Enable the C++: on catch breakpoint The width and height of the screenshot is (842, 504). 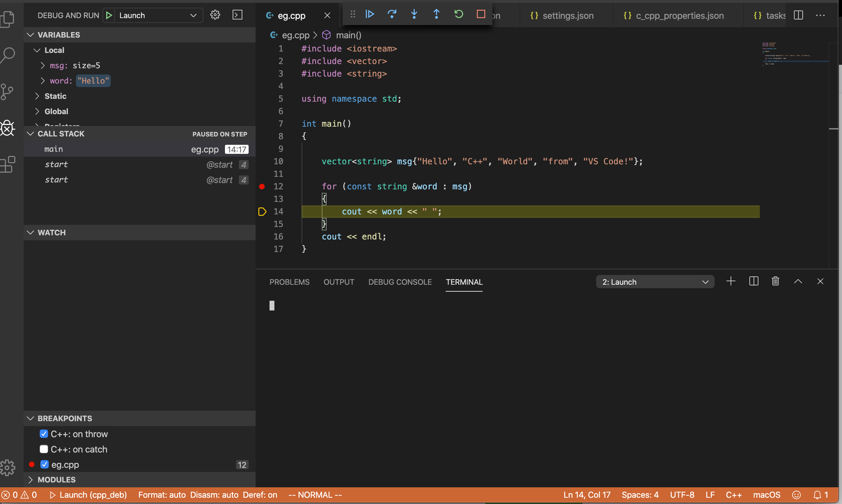(x=44, y=449)
